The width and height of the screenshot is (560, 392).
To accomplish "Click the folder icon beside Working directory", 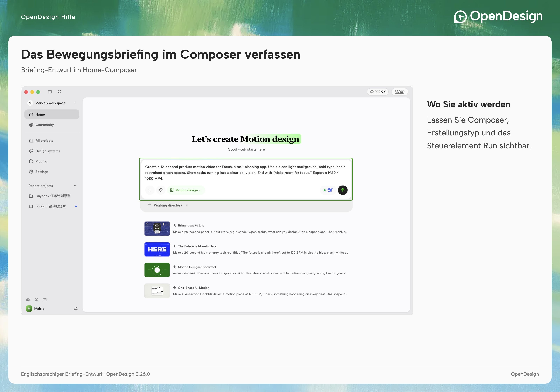I will pyautogui.click(x=149, y=205).
